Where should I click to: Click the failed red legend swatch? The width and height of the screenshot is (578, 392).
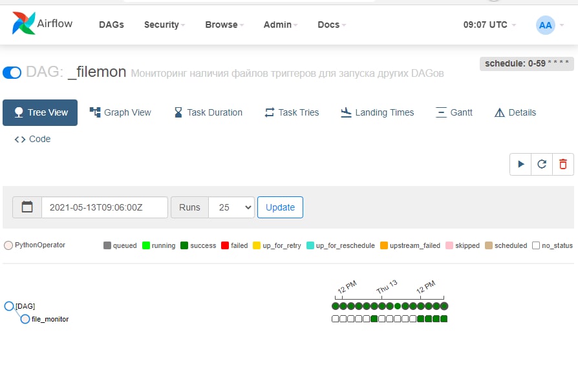[225, 245]
